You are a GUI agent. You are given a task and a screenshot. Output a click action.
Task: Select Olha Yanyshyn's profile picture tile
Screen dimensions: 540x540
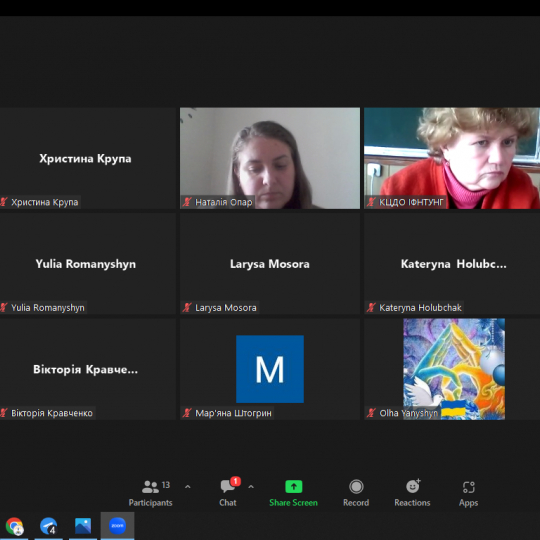pyautogui.click(x=454, y=369)
